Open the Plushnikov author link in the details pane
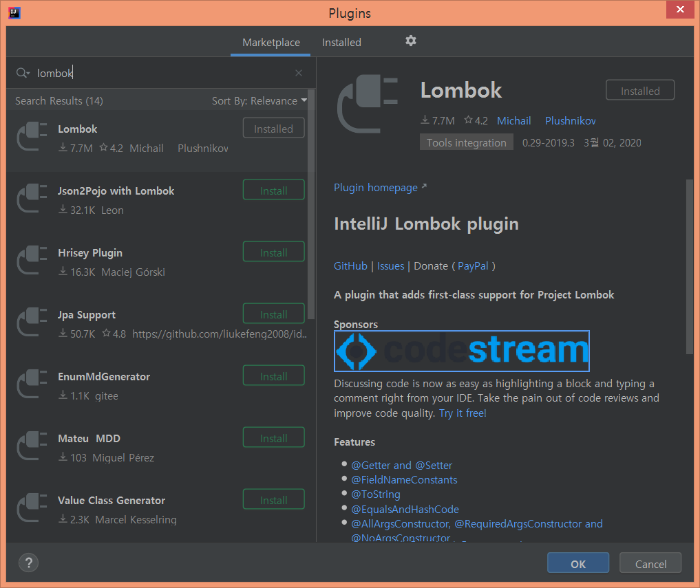The width and height of the screenshot is (700, 588). 570,121
